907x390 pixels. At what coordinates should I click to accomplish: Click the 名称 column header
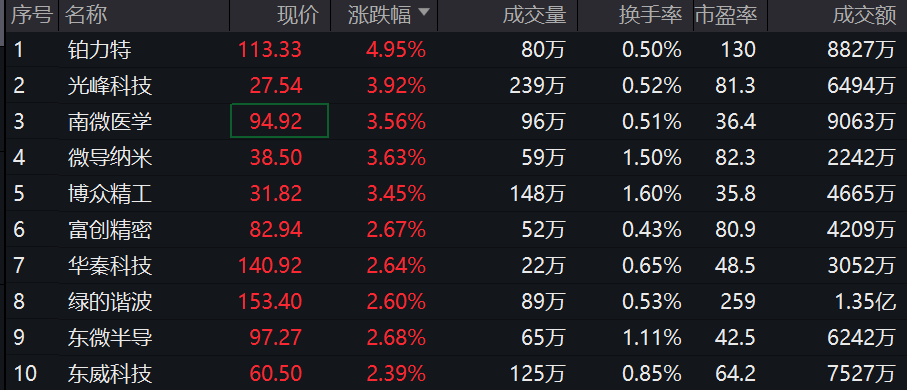coord(86,16)
